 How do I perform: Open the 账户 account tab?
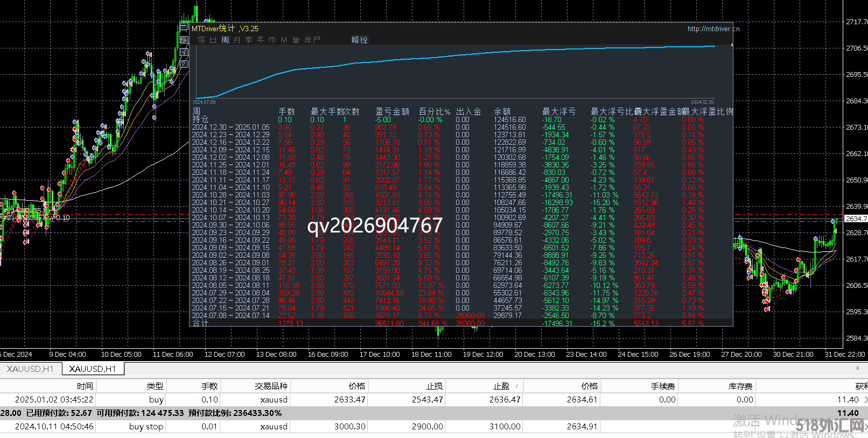click(x=312, y=40)
